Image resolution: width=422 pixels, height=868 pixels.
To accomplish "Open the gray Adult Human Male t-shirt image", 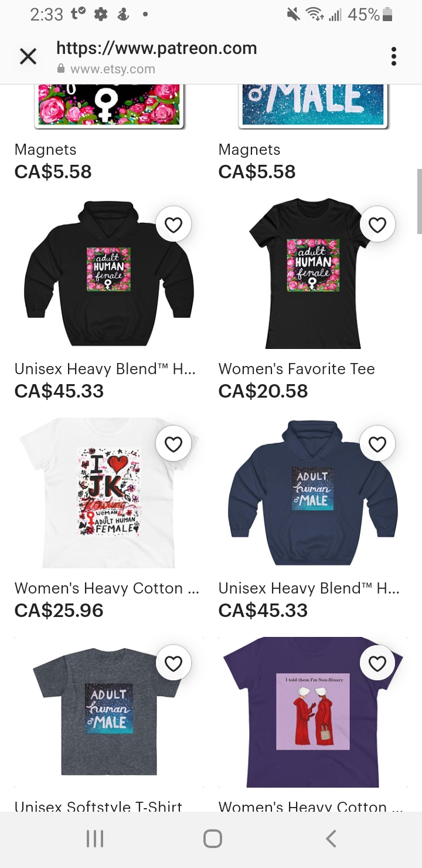I will [x=109, y=712].
